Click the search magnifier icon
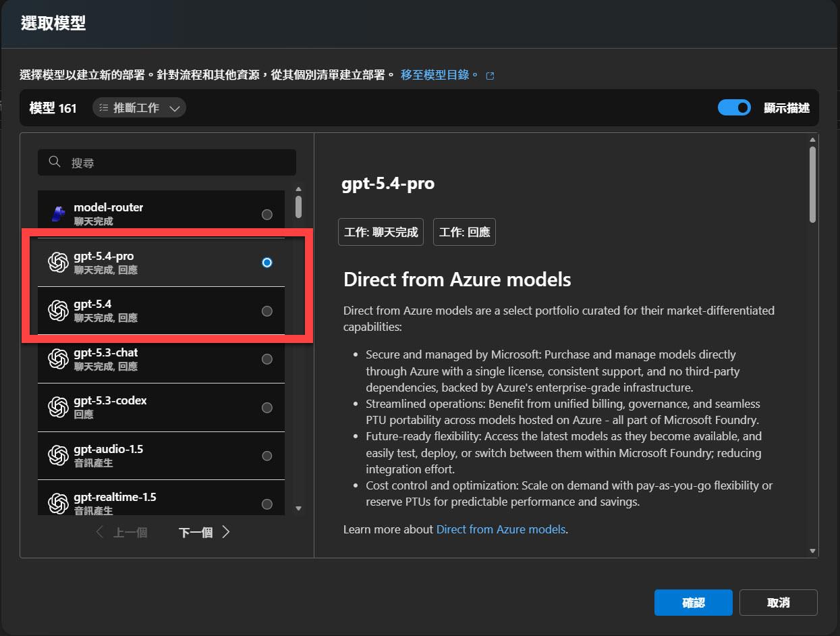 [55, 162]
